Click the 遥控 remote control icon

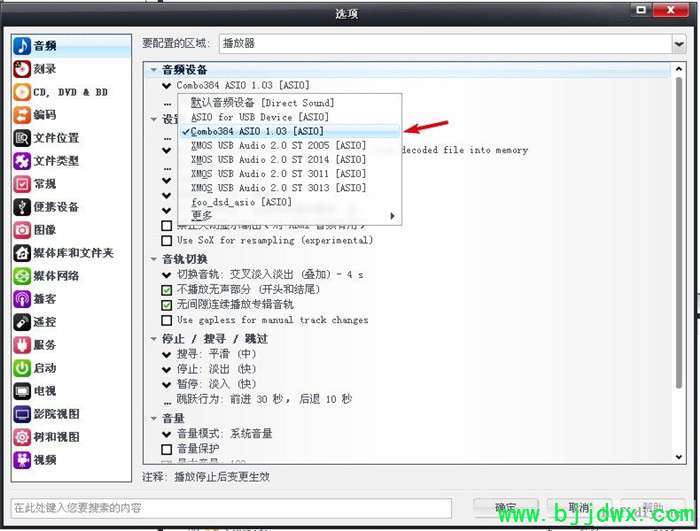(22, 322)
